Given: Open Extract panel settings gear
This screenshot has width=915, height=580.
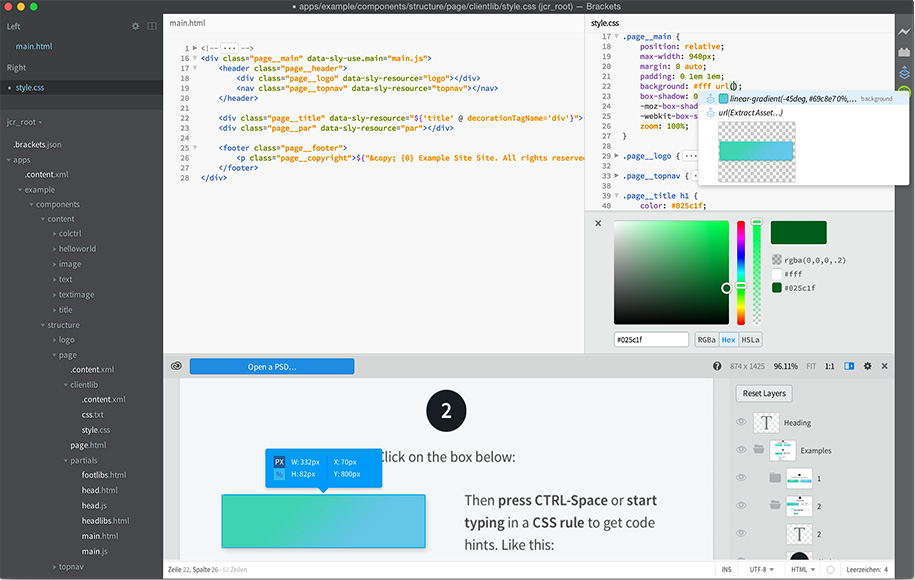Looking at the screenshot, I should pyautogui.click(x=867, y=366).
